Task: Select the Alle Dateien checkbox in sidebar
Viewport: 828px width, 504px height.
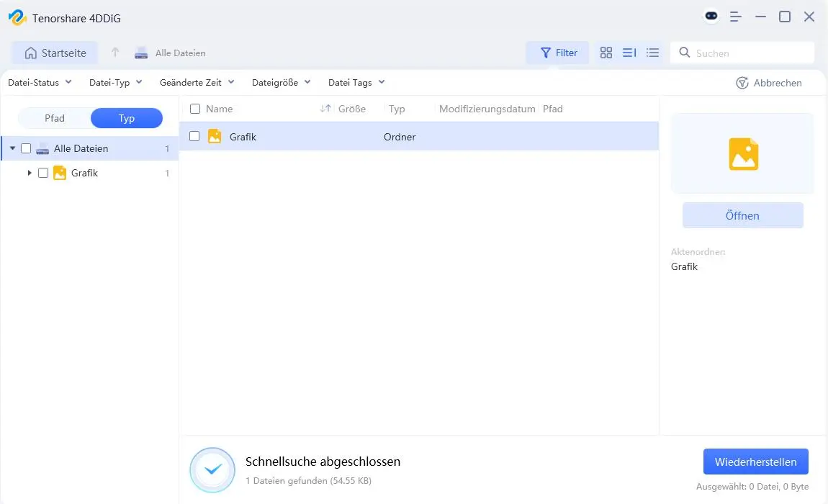Action: (26, 148)
